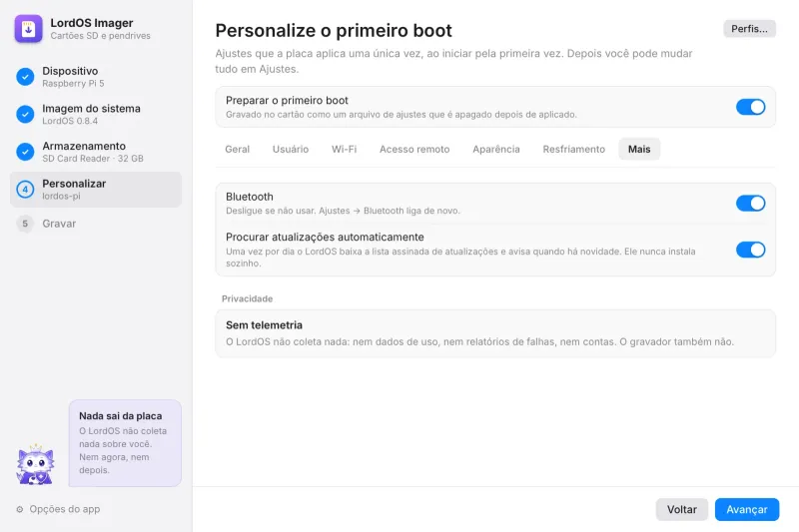Click the step 5 Gravar number icon

[25, 224]
